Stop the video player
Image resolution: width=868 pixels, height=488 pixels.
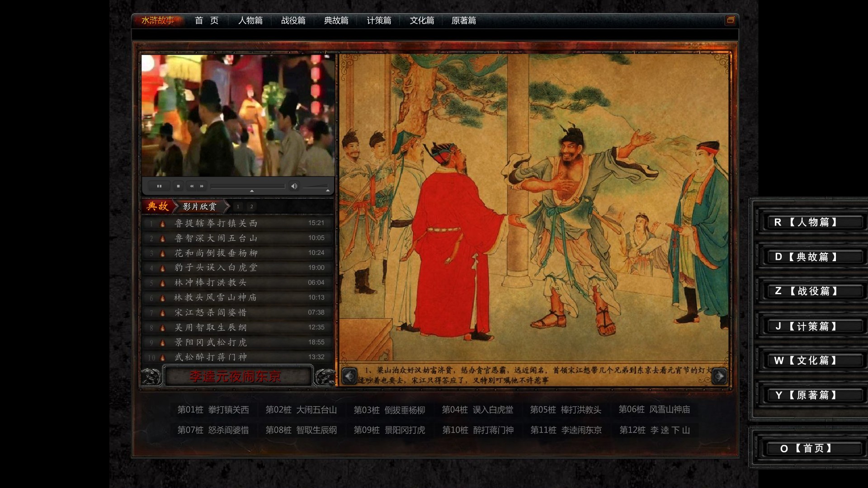tap(178, 186)
